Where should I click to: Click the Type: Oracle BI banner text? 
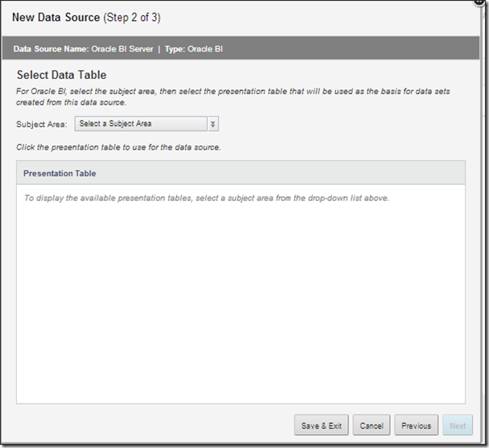[x=194, y=49]
